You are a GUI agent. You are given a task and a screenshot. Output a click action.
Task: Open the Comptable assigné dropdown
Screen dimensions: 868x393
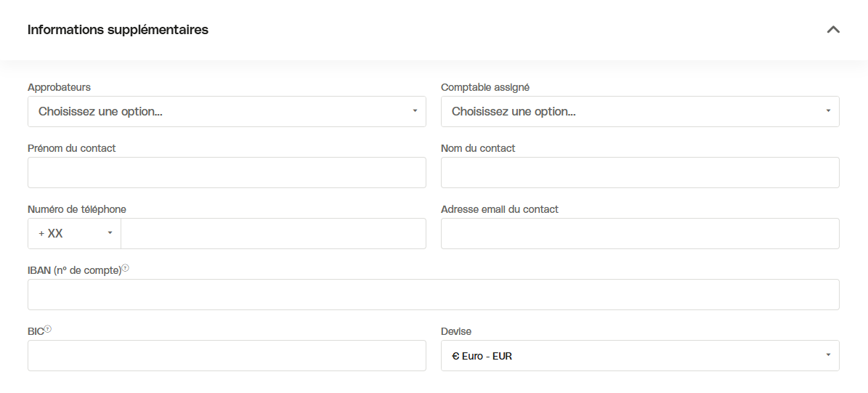[x=640, y=111]
